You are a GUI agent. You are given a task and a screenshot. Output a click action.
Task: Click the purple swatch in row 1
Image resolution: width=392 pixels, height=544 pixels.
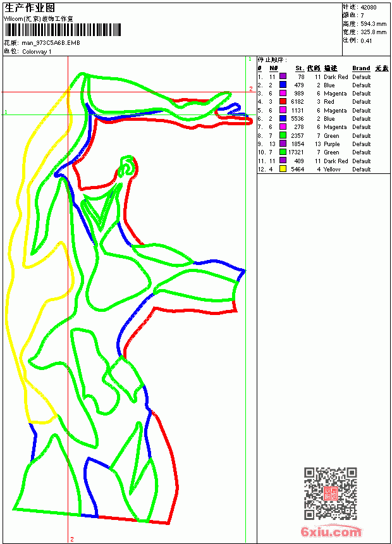click(283, 77)
